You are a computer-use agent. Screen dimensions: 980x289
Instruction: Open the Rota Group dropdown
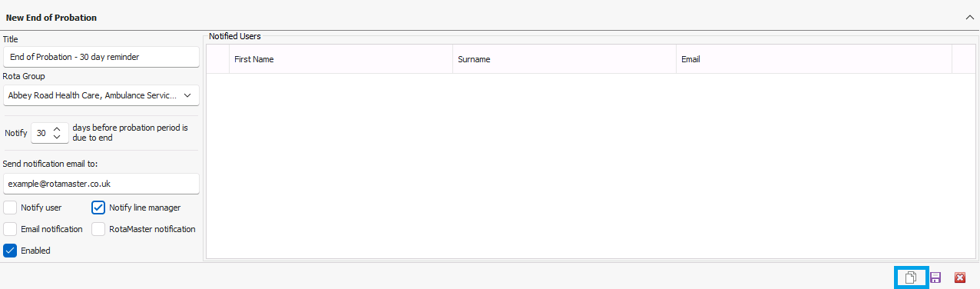101,95
